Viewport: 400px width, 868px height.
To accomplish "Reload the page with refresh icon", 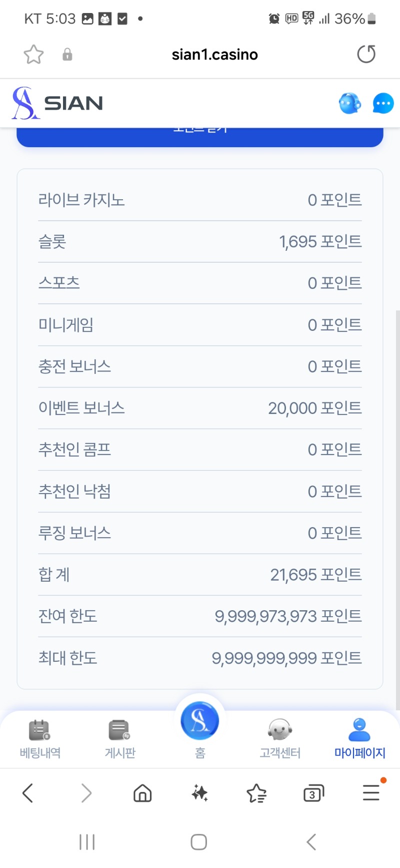I will (x=366, y=54).
